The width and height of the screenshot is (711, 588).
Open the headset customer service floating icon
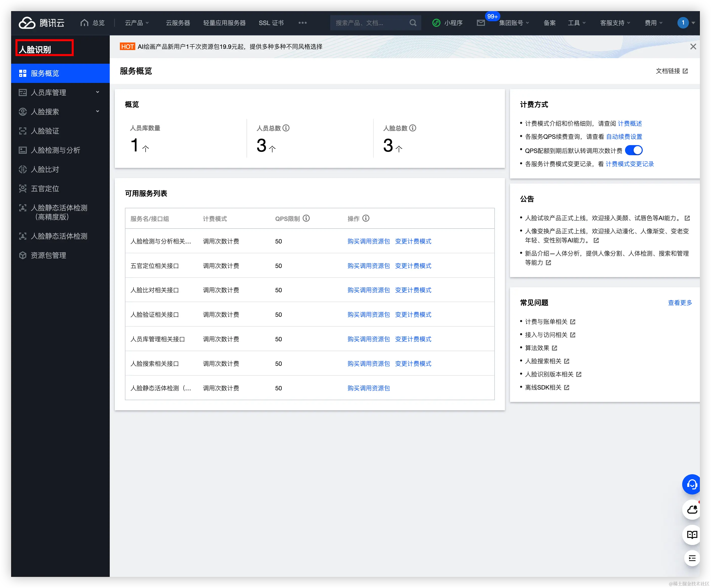(692, 484)
